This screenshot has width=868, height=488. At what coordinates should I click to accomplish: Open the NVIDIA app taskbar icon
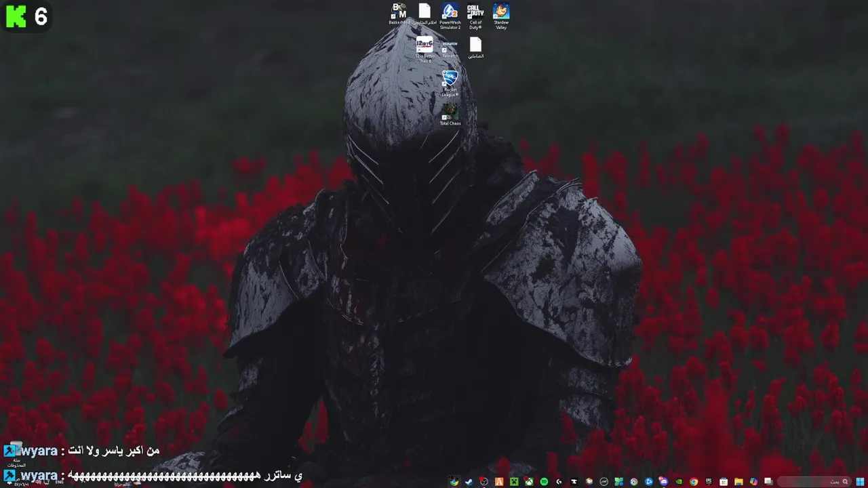coord(678,482)
